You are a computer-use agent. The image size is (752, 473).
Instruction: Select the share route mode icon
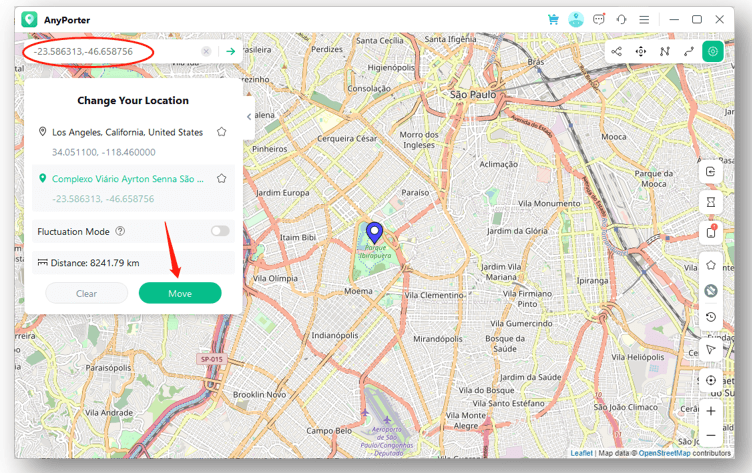click(617, 51)
